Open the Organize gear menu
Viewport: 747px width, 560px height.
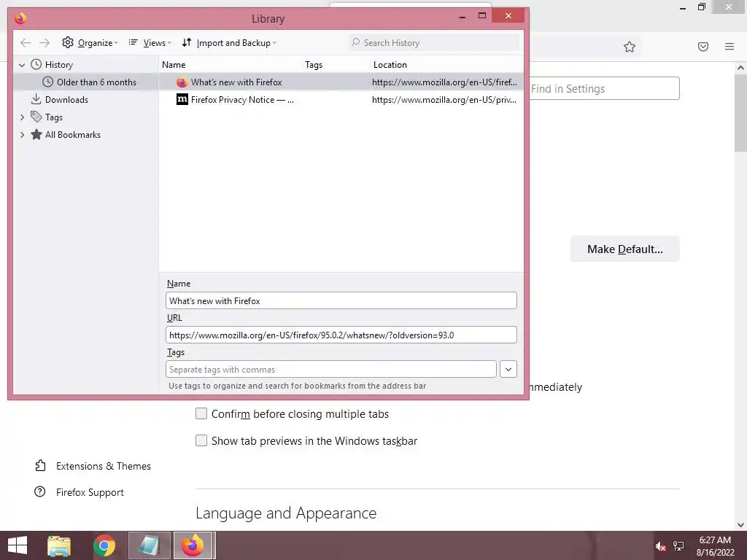(90, 43)
